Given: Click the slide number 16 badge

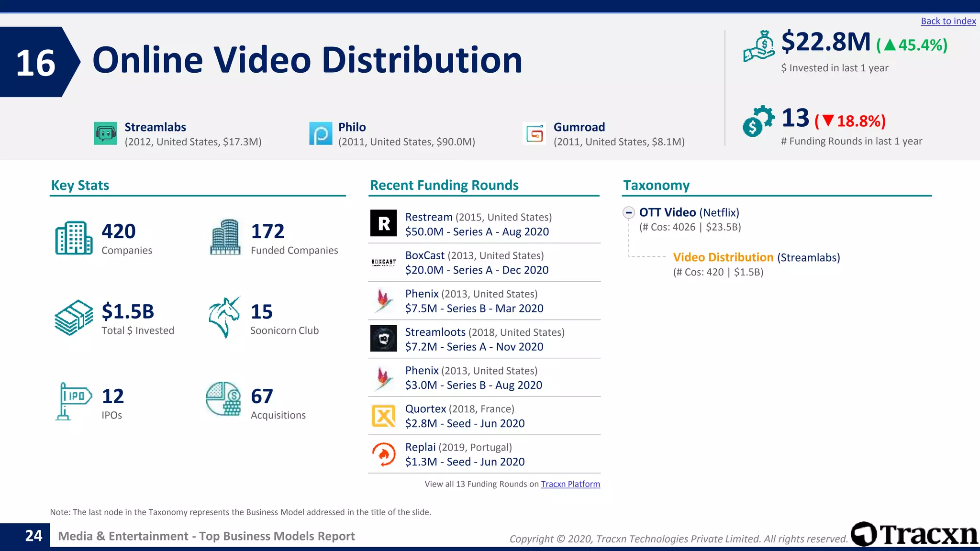Looking at the screenshot, I should tap(40, 62).
